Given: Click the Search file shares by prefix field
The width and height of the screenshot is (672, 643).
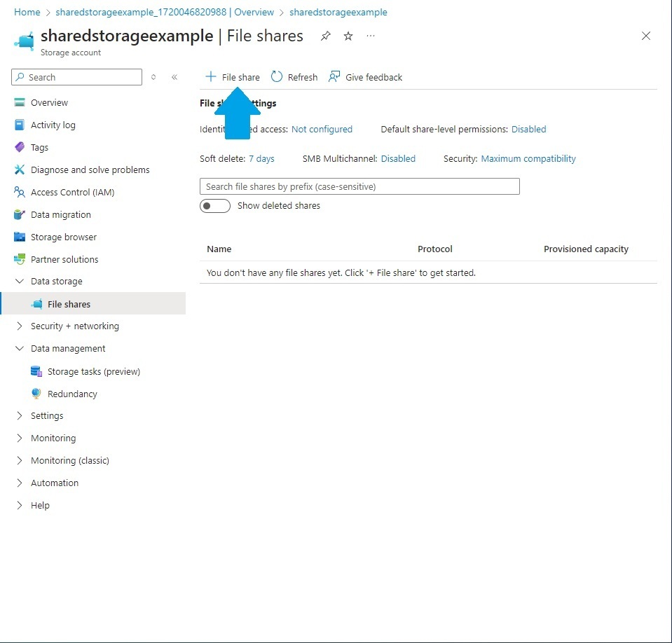Looking at the screenshot, I should point(359,186).
